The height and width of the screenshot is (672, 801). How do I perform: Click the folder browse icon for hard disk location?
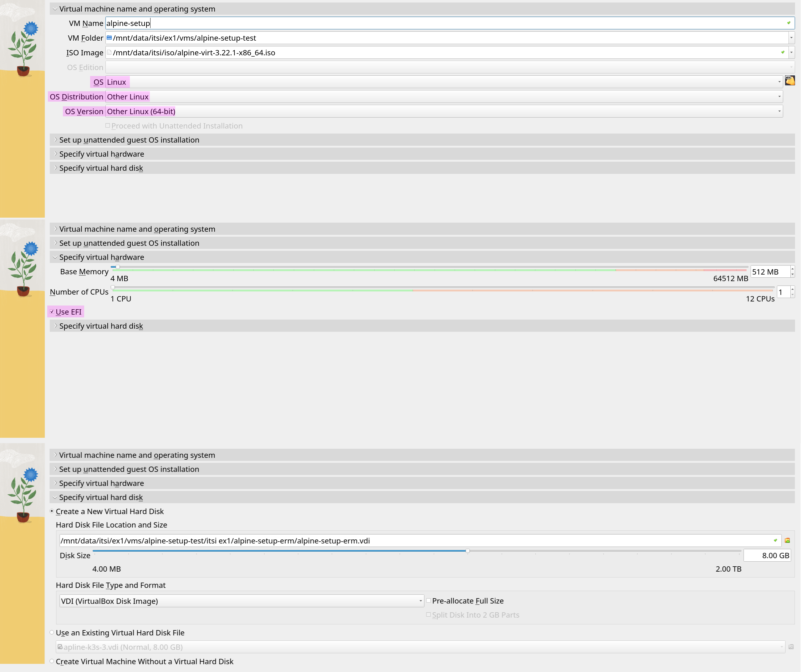pyautogui.click(x=787, y=540)
